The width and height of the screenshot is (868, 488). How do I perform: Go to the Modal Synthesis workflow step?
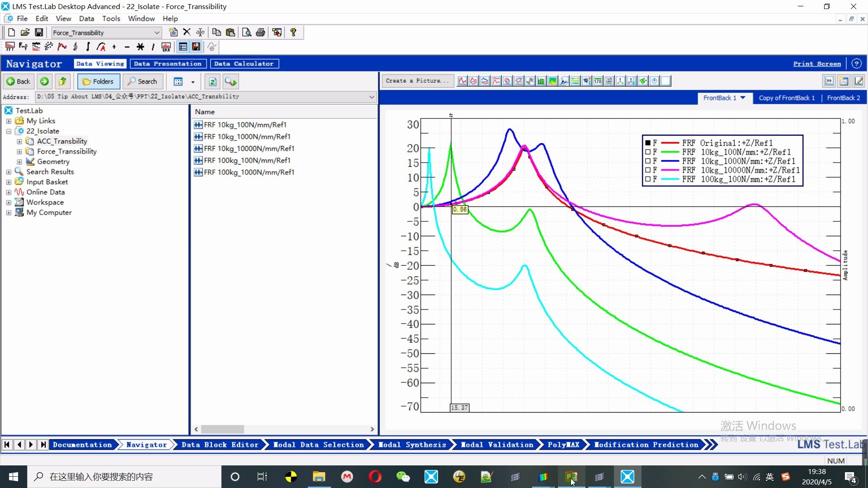(412, 445)
